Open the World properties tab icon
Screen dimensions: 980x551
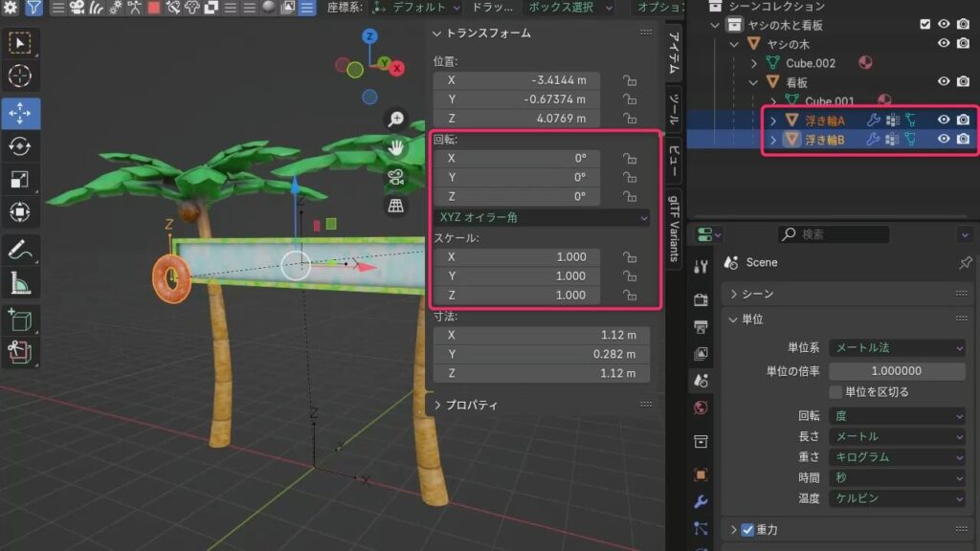(701, 408)
